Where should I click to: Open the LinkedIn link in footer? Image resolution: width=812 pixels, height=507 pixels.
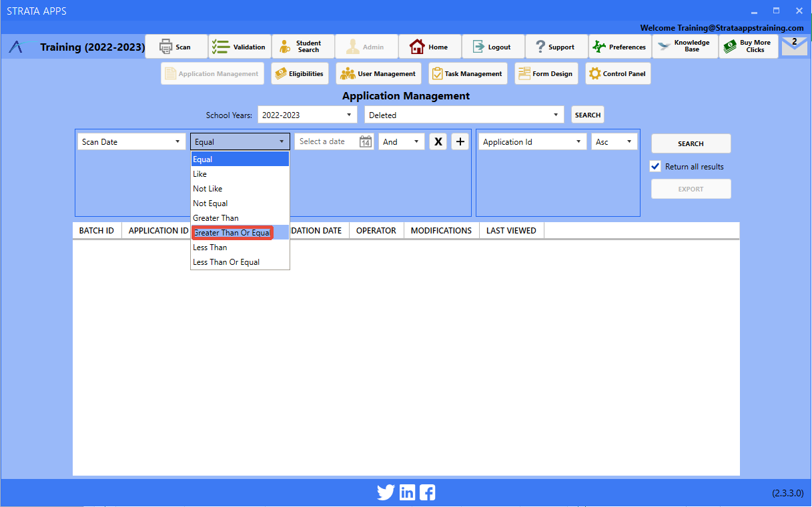[x=407, y=493]
